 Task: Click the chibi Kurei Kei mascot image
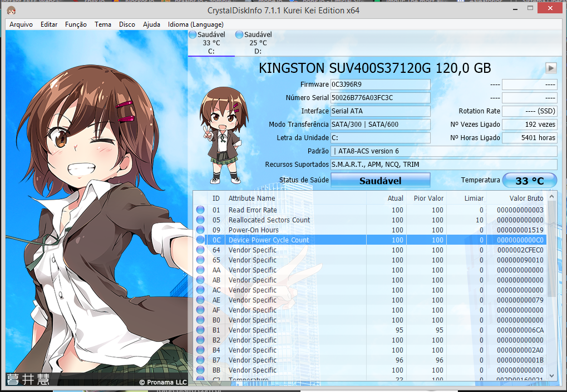[223, 136]
